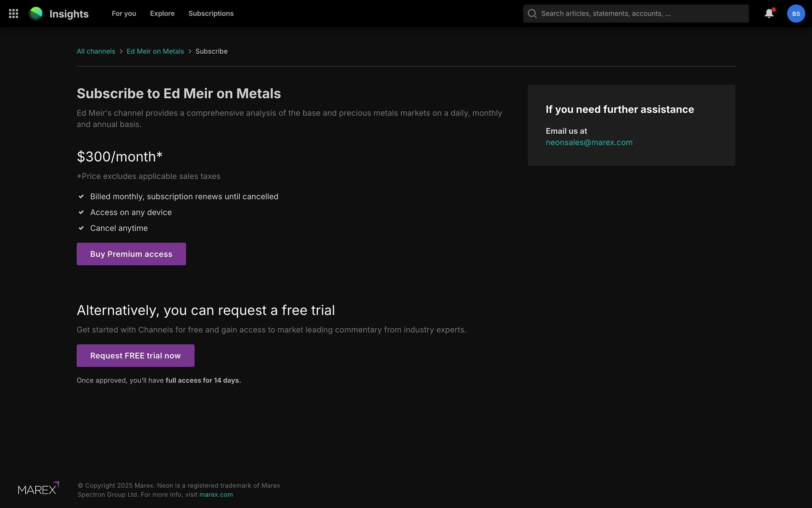Viewport: 812px width, 508px height.
Task: Open the Explore menu item
Action: click(x=162, y=13)
